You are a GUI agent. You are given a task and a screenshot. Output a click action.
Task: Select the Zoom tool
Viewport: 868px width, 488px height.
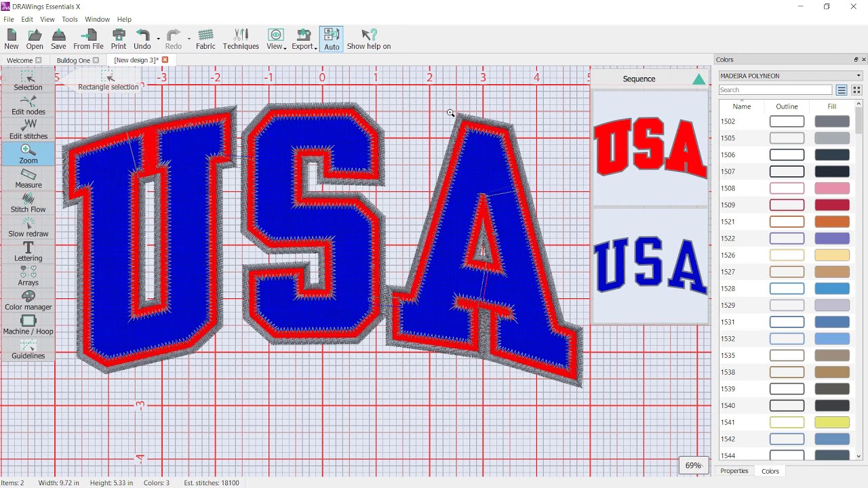click(28, 154)
